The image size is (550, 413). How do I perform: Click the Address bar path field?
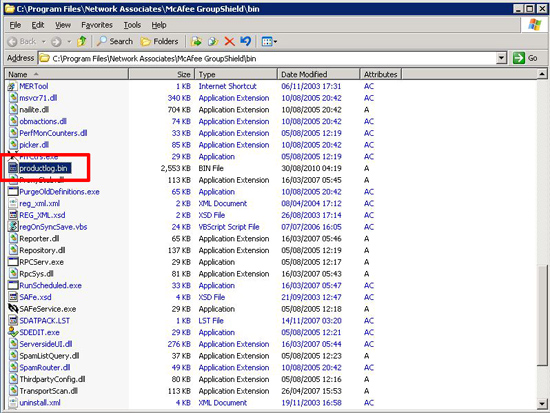tap(267, 58)
